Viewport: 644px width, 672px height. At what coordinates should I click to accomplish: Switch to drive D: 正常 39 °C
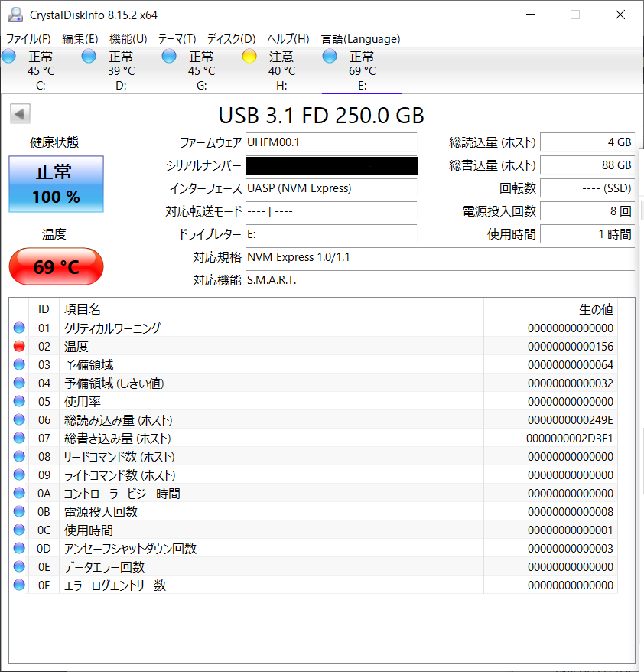pos(121,70)
